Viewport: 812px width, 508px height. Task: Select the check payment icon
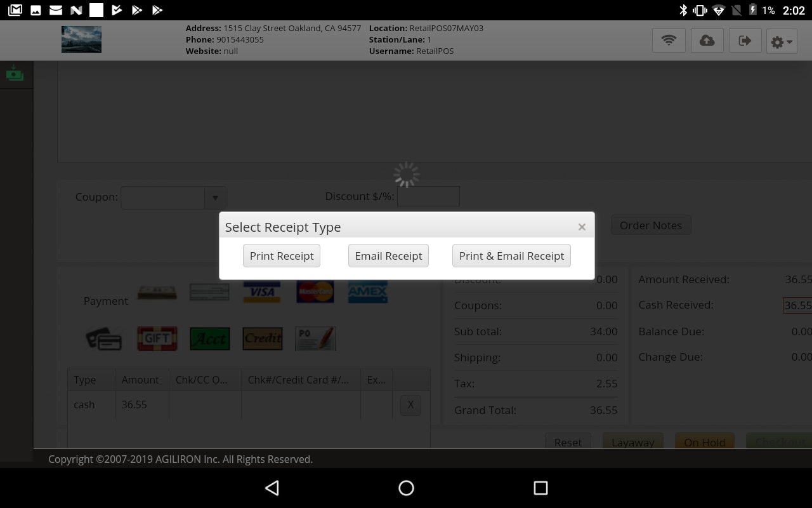[209, 292]
